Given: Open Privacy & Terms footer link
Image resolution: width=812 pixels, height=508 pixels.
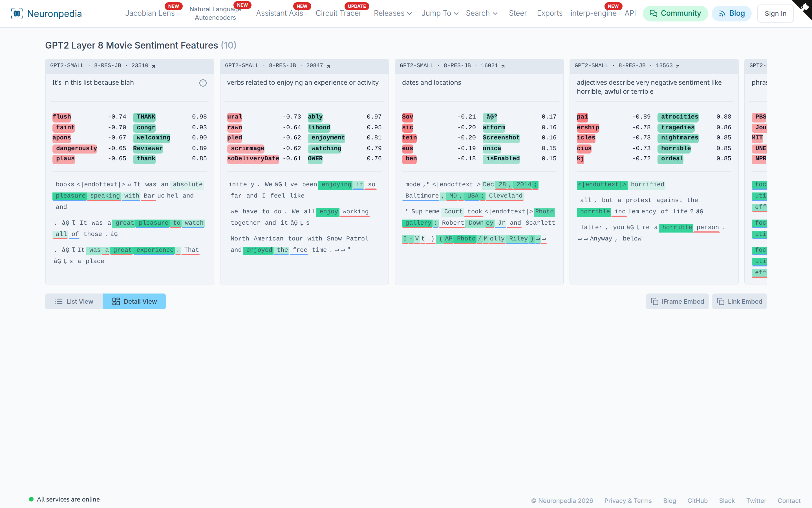Looking at the screenshot, I should click(x=628, y=501).
